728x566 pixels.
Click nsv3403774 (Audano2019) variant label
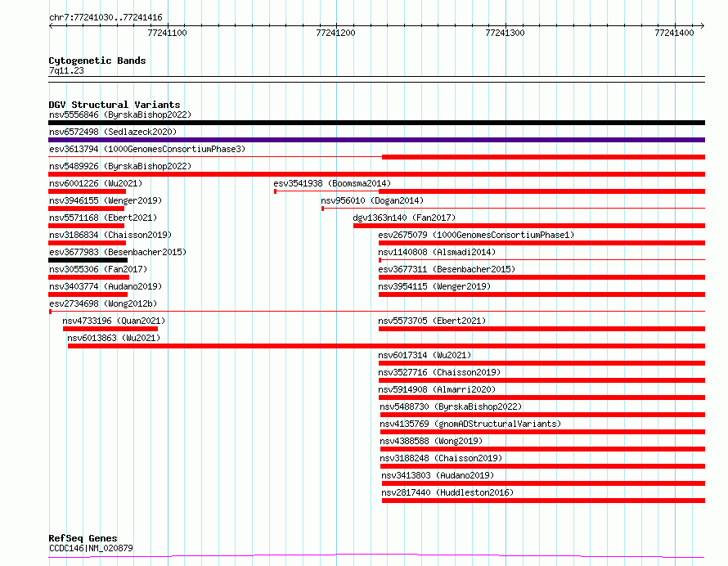click(106, 286)
